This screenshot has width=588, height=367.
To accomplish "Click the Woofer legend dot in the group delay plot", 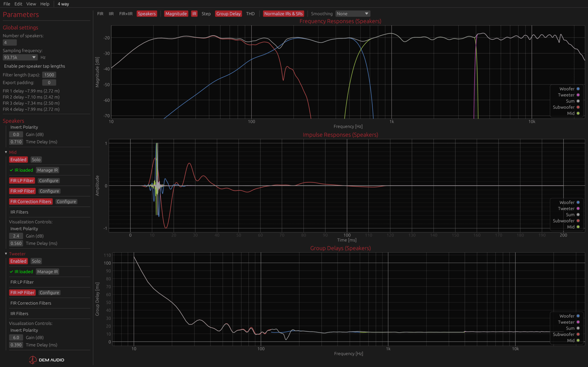I will pyautogui.click(x=578, y=316).
